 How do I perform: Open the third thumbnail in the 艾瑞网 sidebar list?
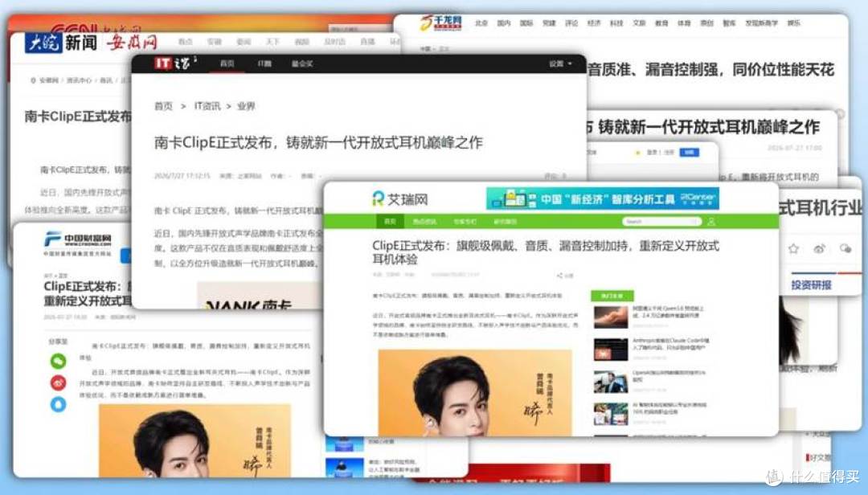click(x=610, y=382)
